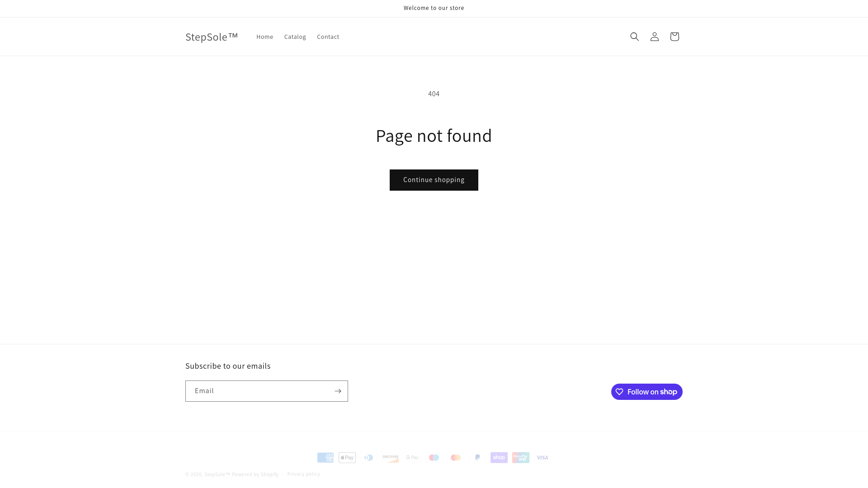
Task: Click the StepSole™ footer copyright link
Action: 217,474
